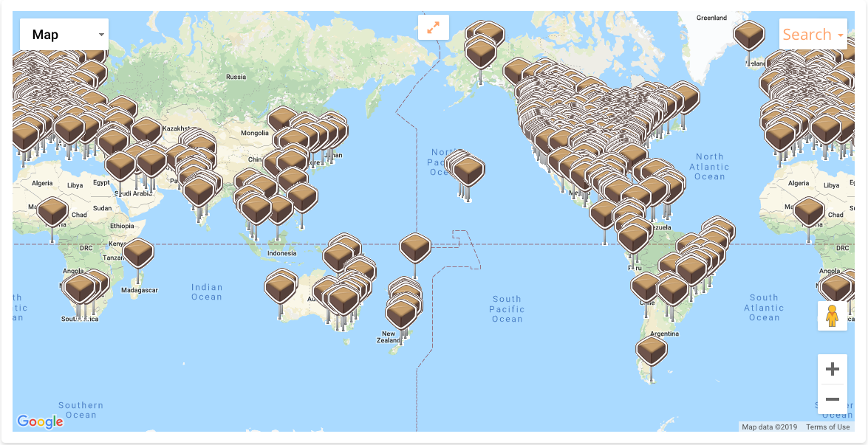Zoom out with the minus button
The width and height of the screenshot is (868, 445).
tap(832, 399)
